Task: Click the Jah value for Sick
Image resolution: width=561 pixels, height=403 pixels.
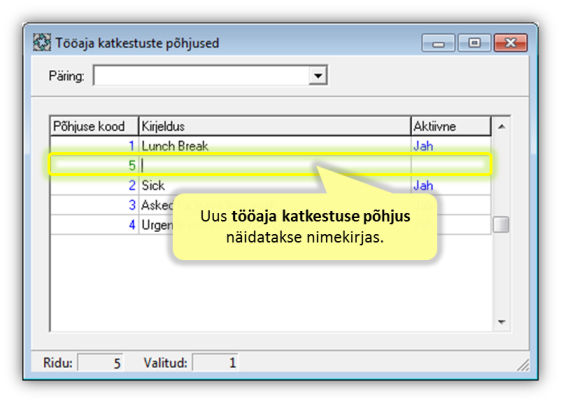Action: point(423,185)
